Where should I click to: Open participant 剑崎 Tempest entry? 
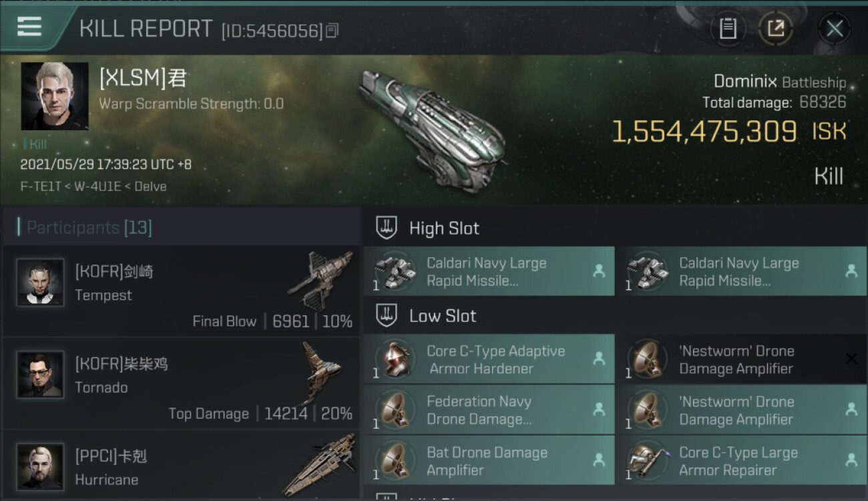182,291
